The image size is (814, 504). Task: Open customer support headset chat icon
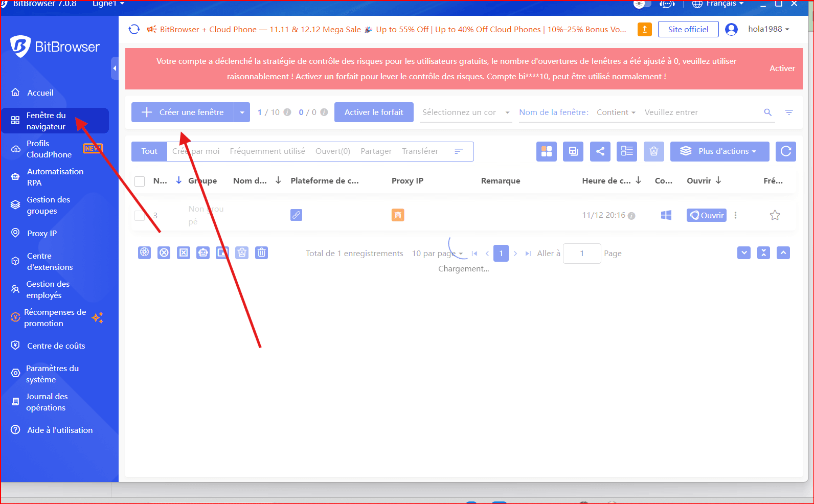pos(667,4)
